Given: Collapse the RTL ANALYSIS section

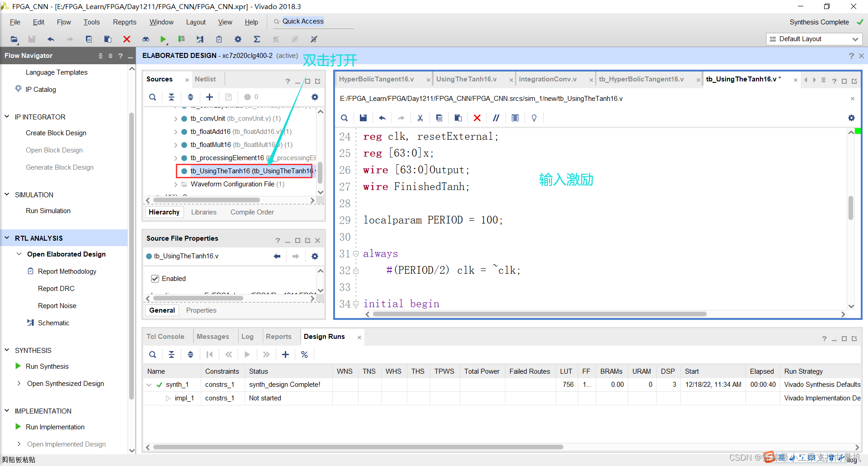Looking at the screenshot, I should click(x=7, y=238).
